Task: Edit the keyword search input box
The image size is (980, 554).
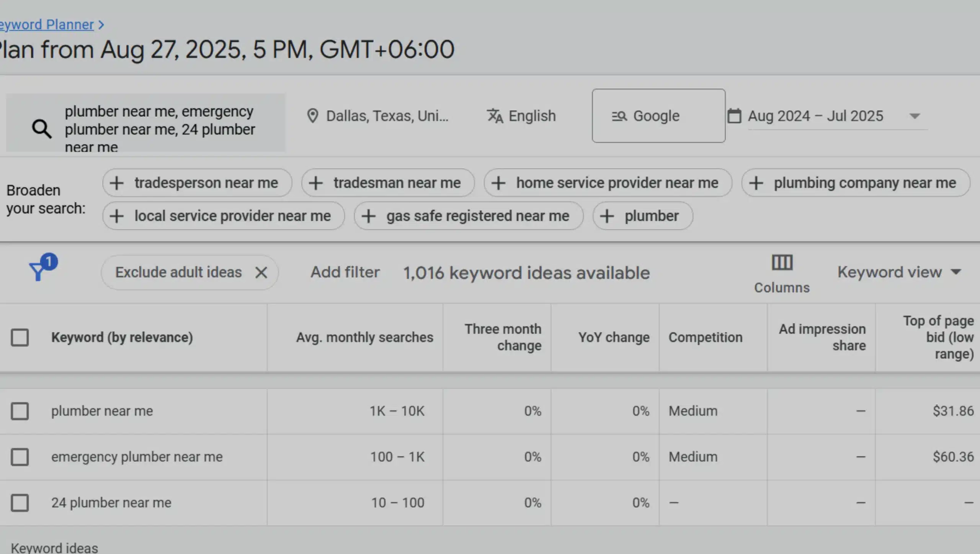Action: pos(159,129)
